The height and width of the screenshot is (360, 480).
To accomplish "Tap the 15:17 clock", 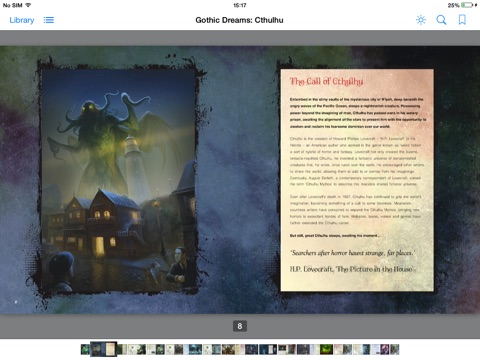I will tap(240, 5).
